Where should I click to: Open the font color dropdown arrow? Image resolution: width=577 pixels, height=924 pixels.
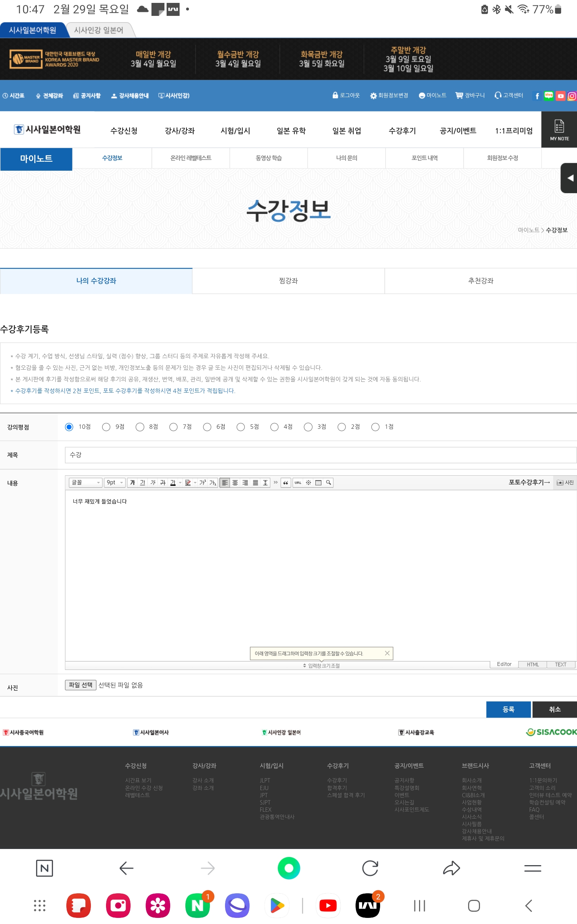180,483
